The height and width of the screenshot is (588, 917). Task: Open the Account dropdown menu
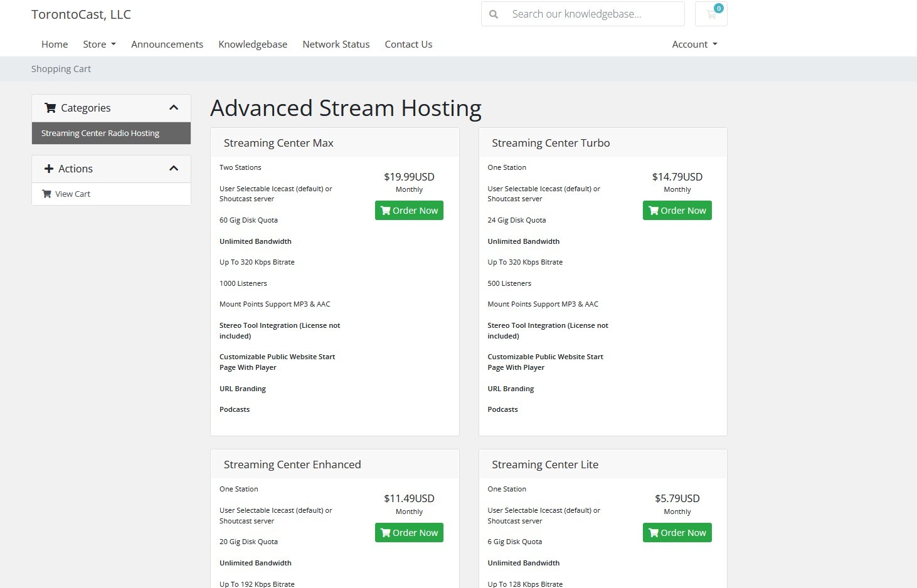tap(694, 44)
